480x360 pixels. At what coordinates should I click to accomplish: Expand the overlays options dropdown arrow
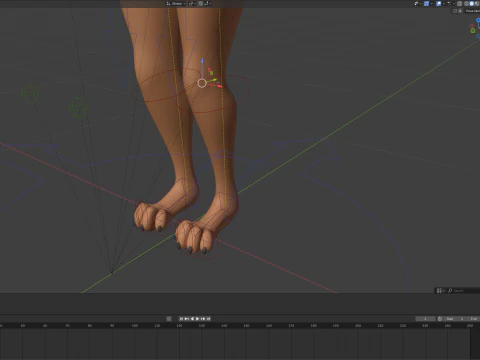[x=444, y=4]
